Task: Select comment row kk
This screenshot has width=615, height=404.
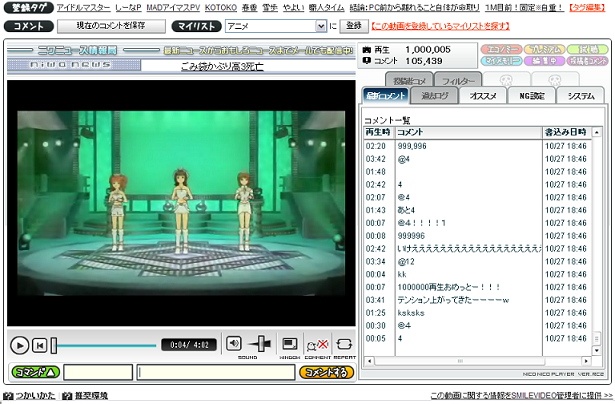Action: point(478,274)
